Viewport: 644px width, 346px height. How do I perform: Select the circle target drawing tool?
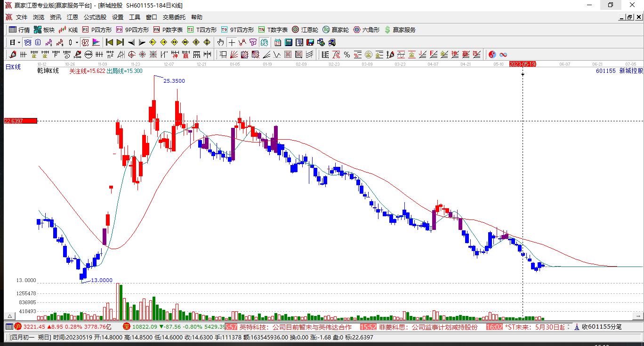[x=132, y=55]
